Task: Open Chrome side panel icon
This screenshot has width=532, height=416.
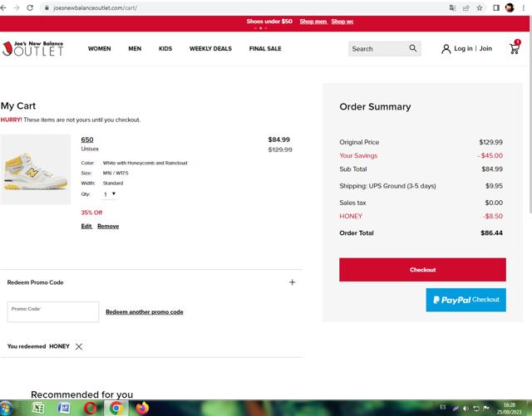Action: tap(496, 7)
